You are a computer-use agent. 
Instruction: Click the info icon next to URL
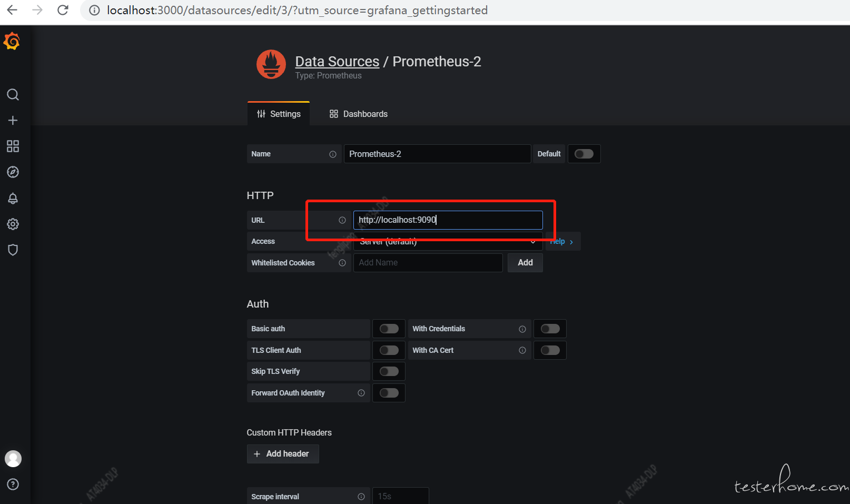point(342,220)
